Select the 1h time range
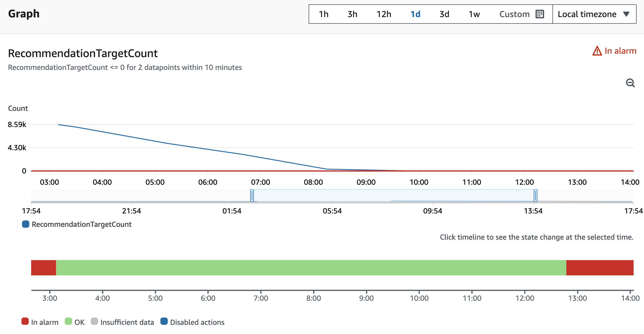 pyautogui.click(x=324, y=14)
